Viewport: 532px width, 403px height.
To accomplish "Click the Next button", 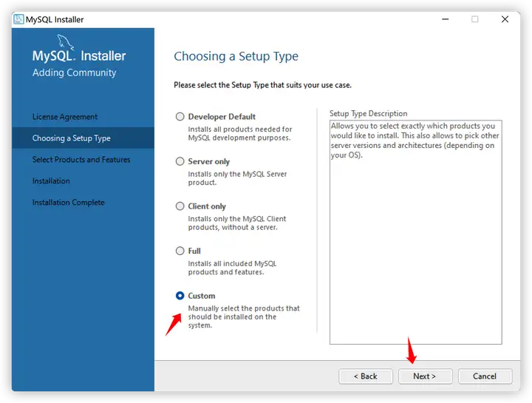I will click(425, 376).
